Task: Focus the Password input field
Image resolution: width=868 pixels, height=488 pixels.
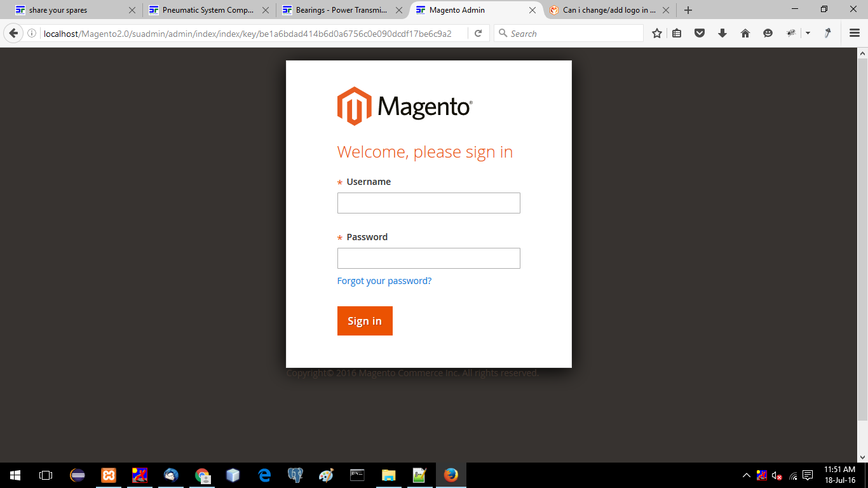Action: tap(429, 259)
